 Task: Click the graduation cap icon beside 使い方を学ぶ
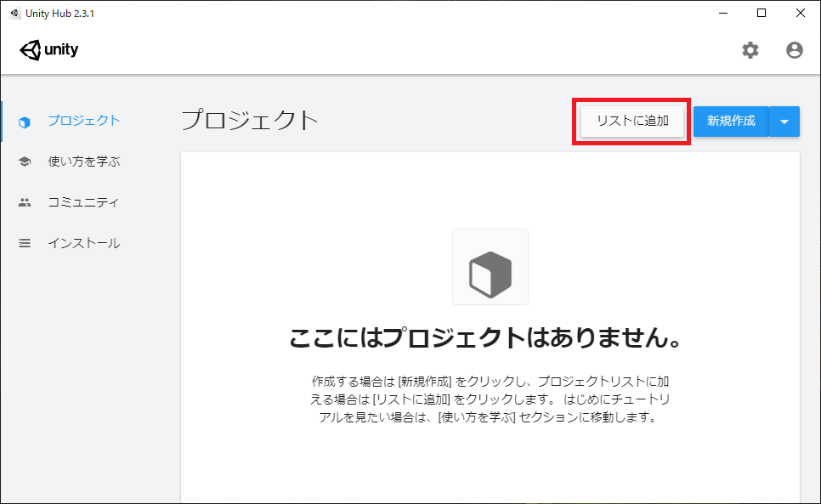[25, 161]
